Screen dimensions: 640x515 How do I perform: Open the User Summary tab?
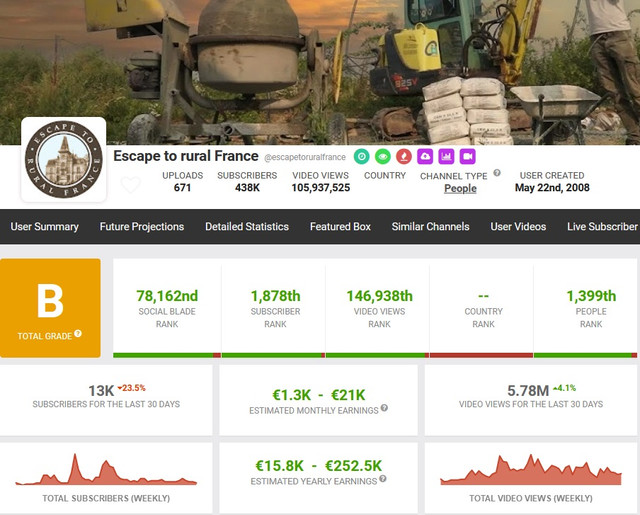44,226
